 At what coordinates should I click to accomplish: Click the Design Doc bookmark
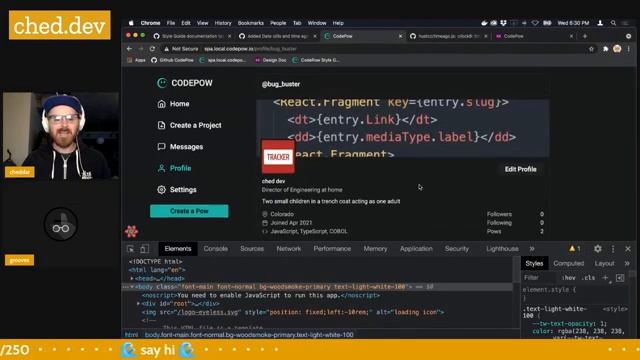coord(271,60)
